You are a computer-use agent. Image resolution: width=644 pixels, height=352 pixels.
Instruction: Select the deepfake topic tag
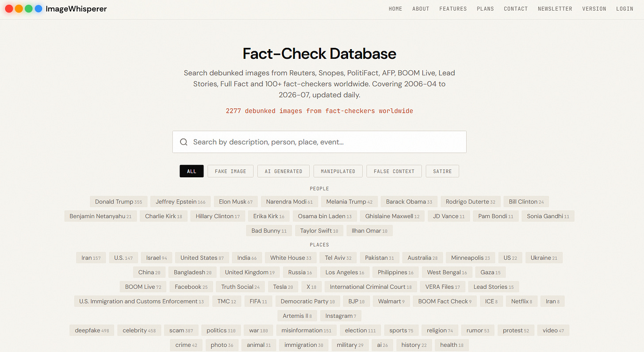[92, 330]
